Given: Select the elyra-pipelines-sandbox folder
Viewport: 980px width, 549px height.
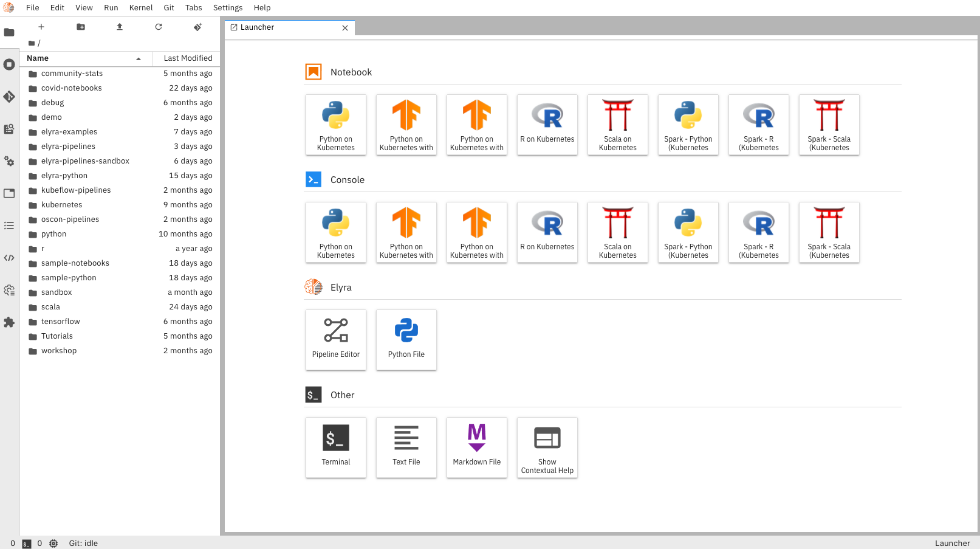Looking at the screenshot, I should pyautogui.click(x=120, y=161).
